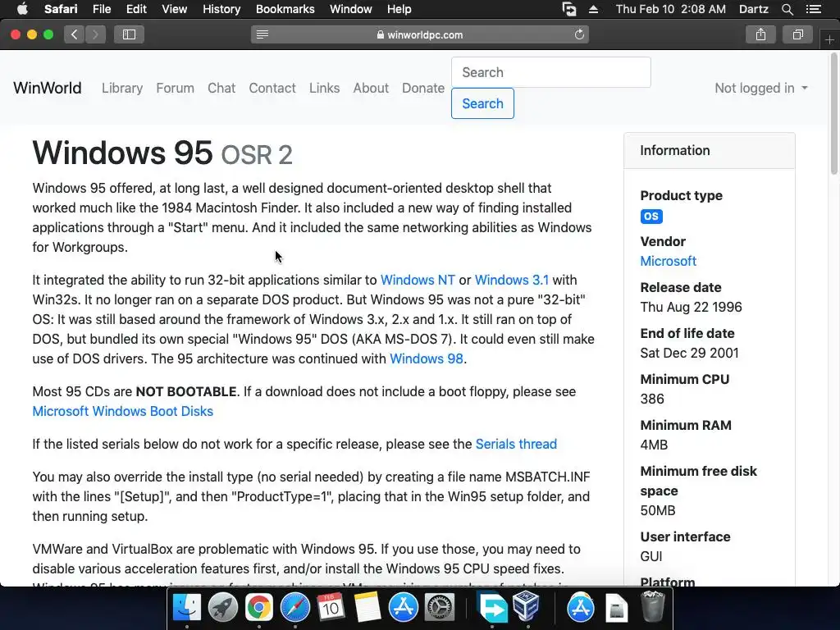The height and width of the screenshot is (630, 840).
Task: Open Spotlight search in menu bar
Action: pyautogui.click(x=787, y=9)
